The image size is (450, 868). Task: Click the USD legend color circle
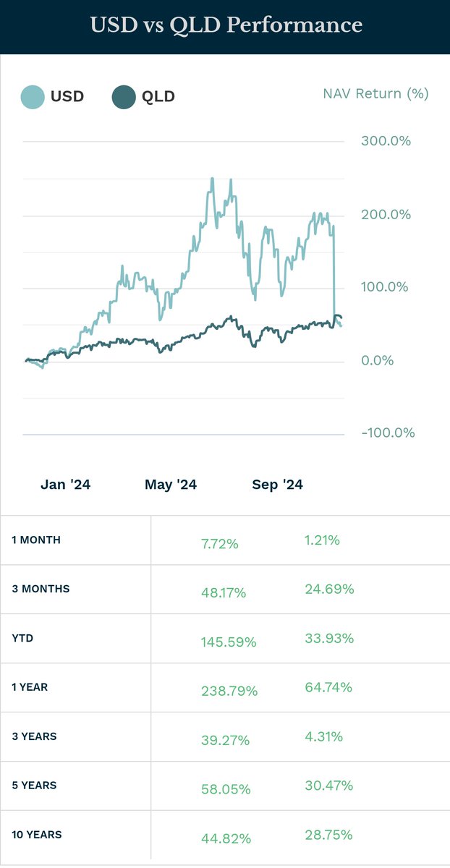tap(32, 96)
